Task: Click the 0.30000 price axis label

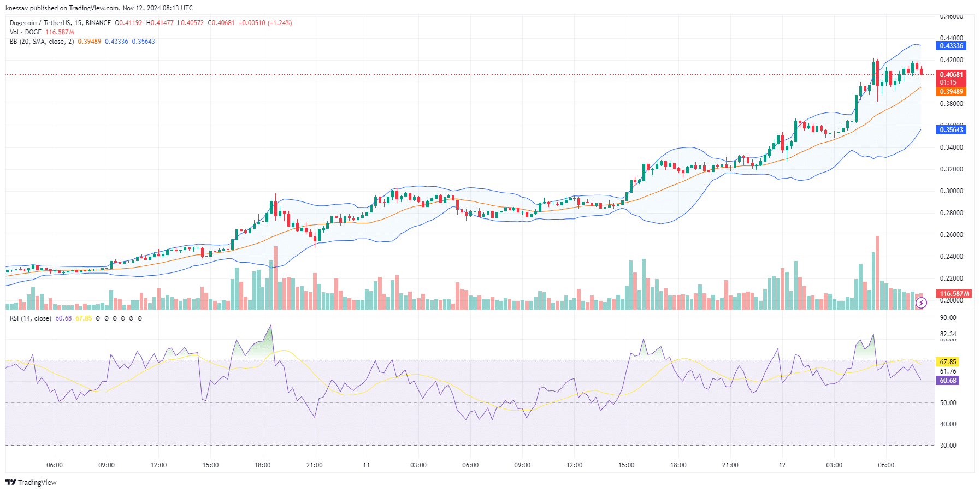Action: 951,191
